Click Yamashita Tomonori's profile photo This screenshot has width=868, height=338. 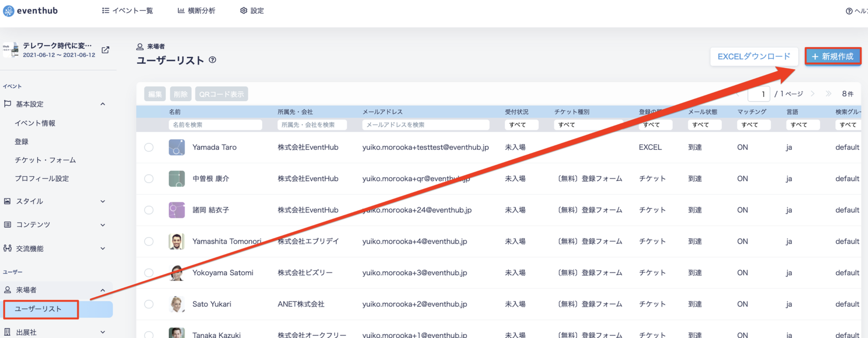177,241
